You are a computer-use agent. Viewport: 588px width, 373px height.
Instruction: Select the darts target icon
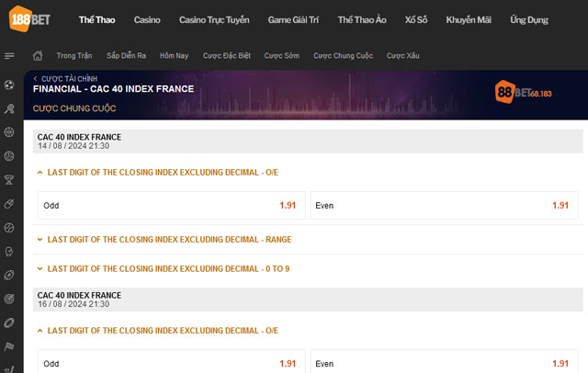point(9,299)
